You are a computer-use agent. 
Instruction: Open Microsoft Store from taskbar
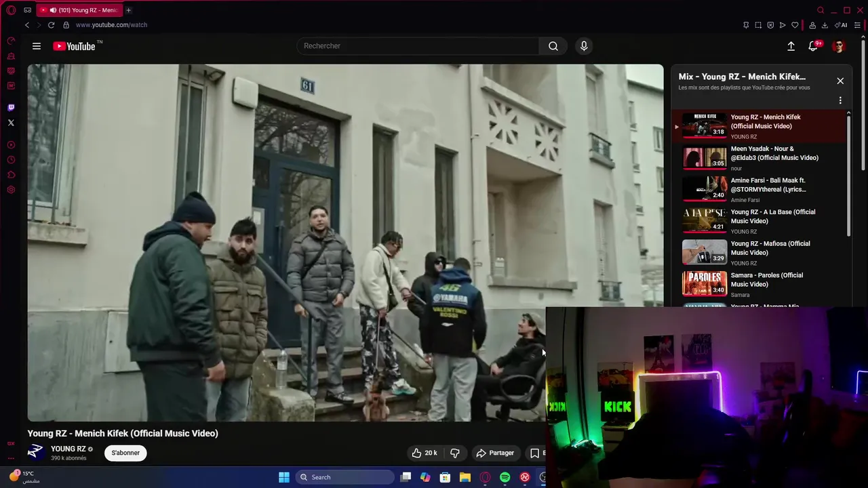click(445, 477)
